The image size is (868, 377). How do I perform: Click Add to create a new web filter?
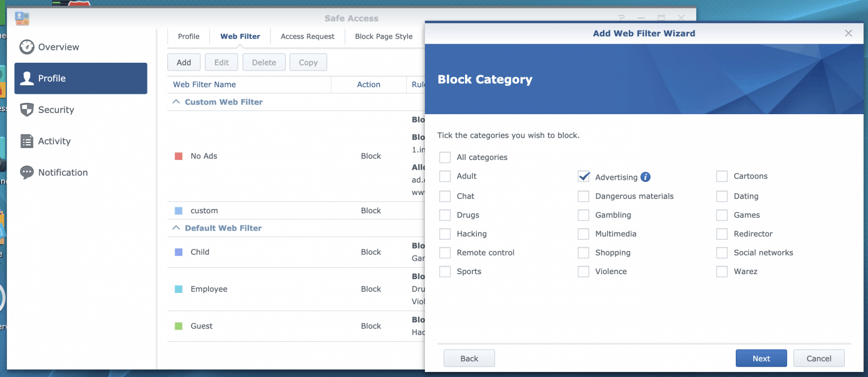click(x=183, y=62)
